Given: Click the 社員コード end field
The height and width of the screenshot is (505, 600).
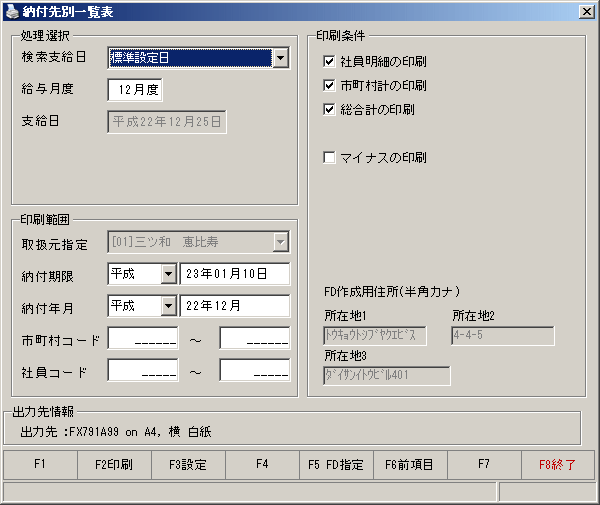Looking at the screenshot, I should [255, 370].
